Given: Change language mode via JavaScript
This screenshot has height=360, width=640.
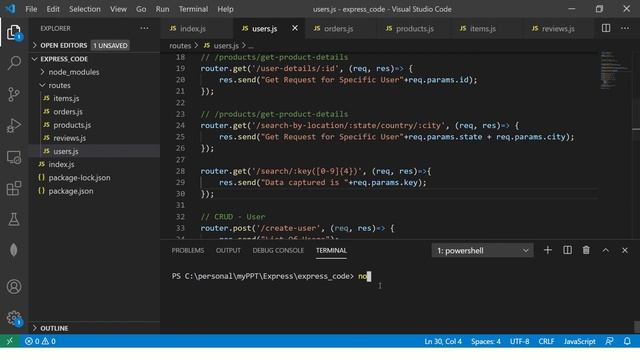Looking at the screenshot, I should tap(579, 341).
